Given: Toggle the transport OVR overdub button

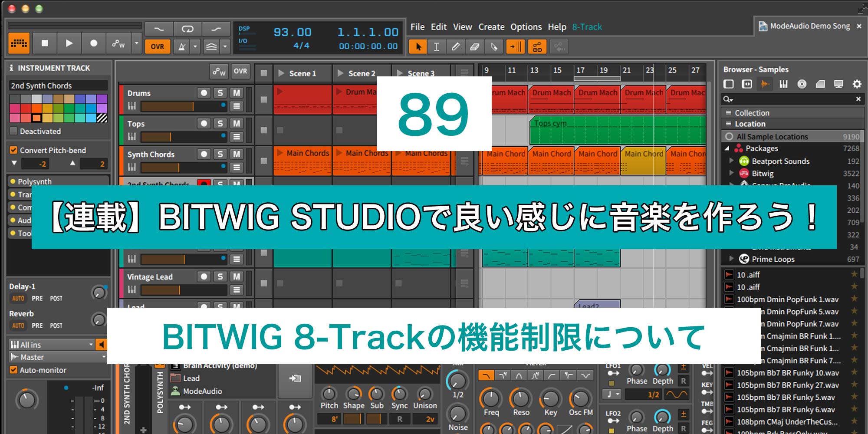Looking at the screenshot, I should [x=158, y=46].
